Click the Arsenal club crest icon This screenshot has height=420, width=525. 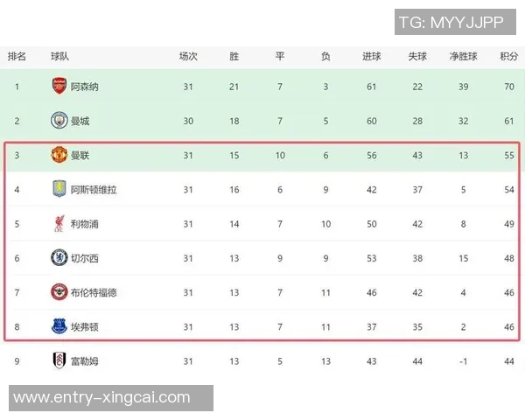point(59,87)
